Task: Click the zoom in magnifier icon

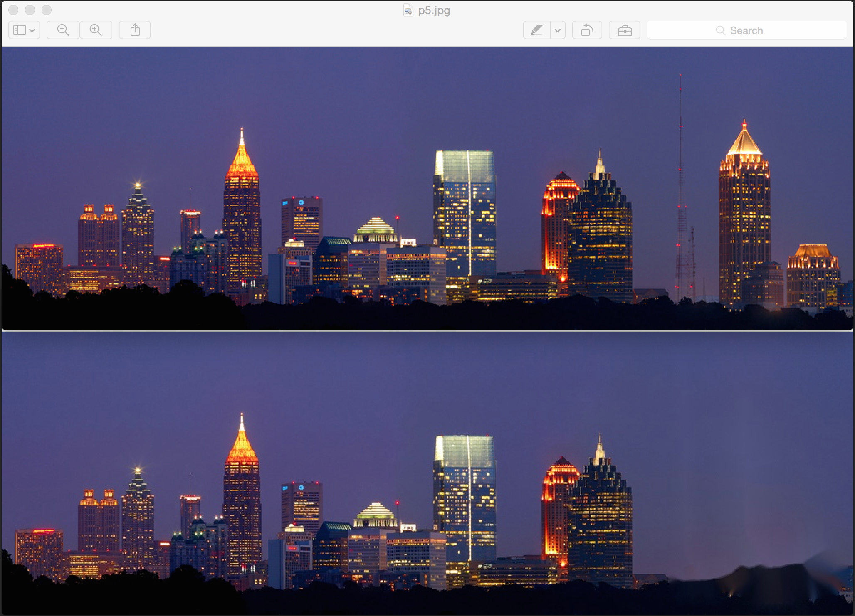Action: (96, 30)
